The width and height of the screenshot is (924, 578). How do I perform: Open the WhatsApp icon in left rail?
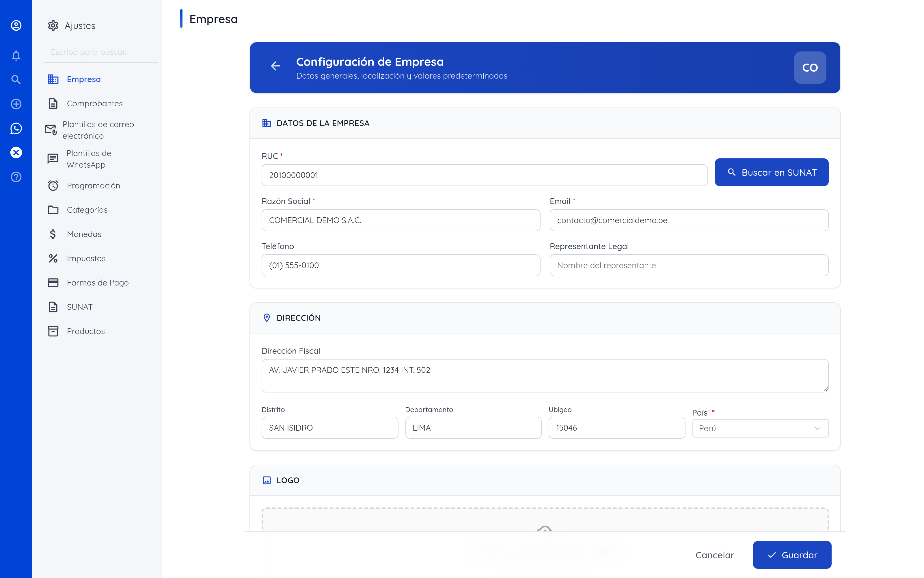[x=16, y=128]
